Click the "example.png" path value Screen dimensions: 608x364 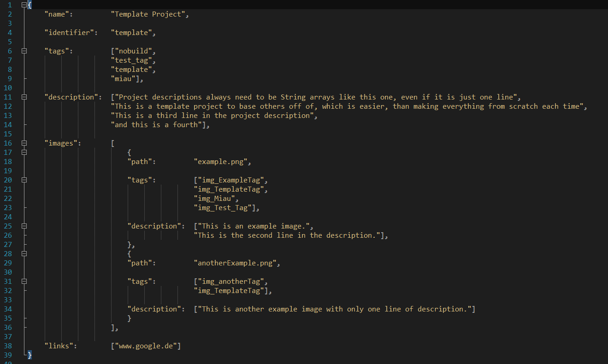222,162
